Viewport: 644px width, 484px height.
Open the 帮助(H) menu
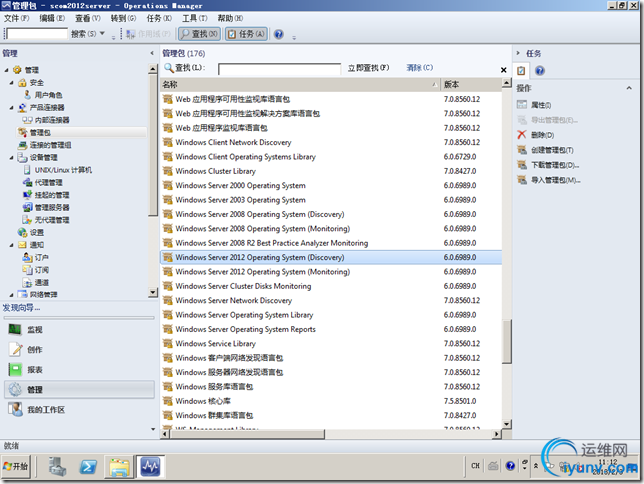click(x=230, y=18)
